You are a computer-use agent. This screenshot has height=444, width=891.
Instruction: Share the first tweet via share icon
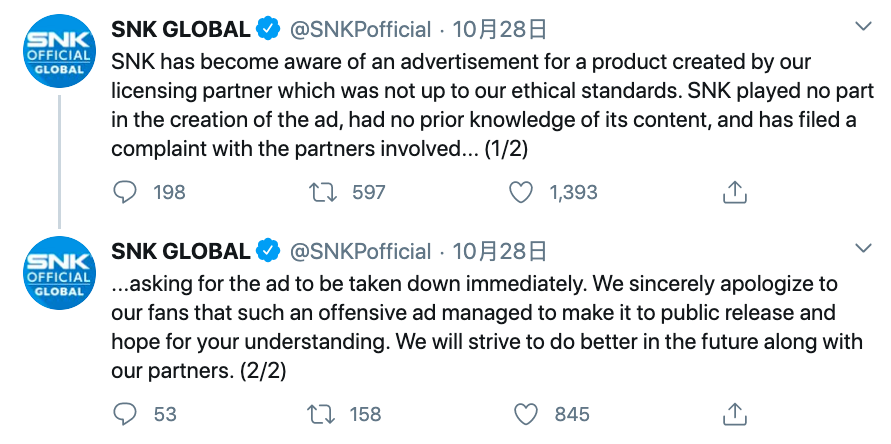tap(734, 192)
